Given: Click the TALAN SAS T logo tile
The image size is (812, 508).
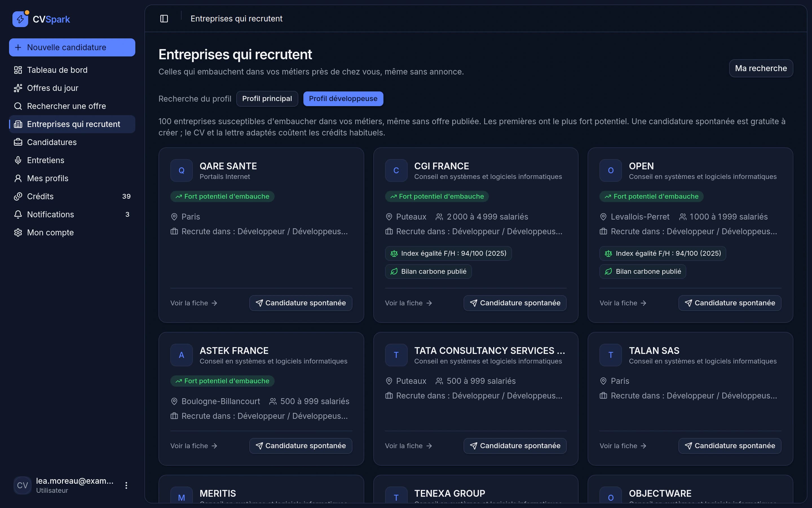Looking at the screenshot, I should coord(611,355).
